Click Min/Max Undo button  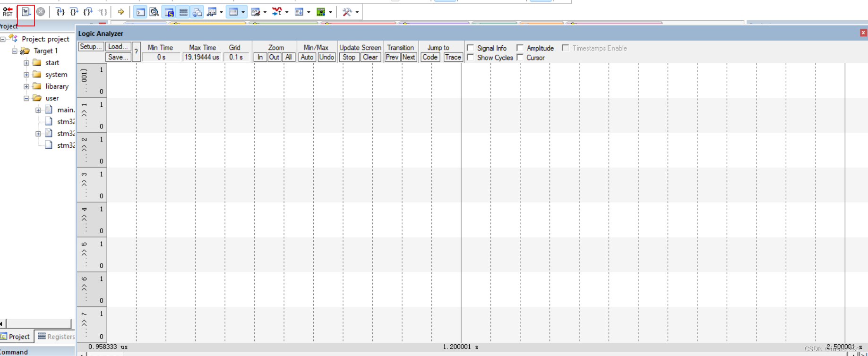[x=327, y=57]
